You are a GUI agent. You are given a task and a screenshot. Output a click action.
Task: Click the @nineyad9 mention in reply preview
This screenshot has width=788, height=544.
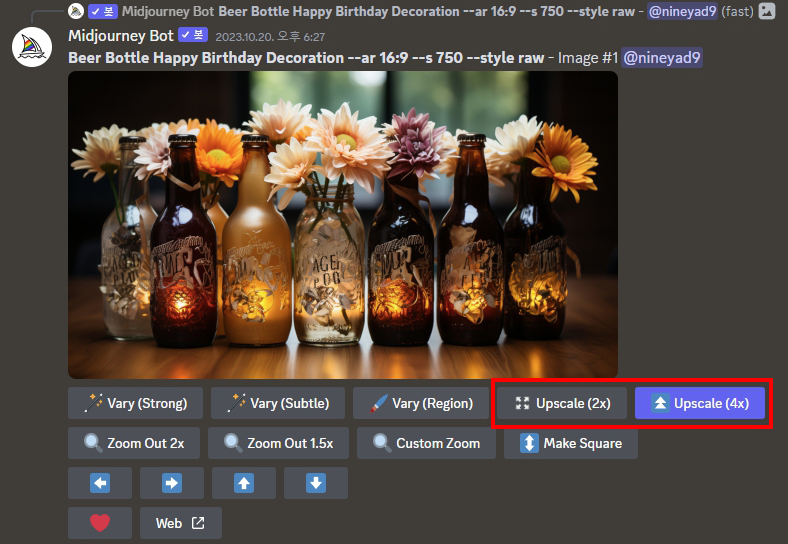coord(682,11)
